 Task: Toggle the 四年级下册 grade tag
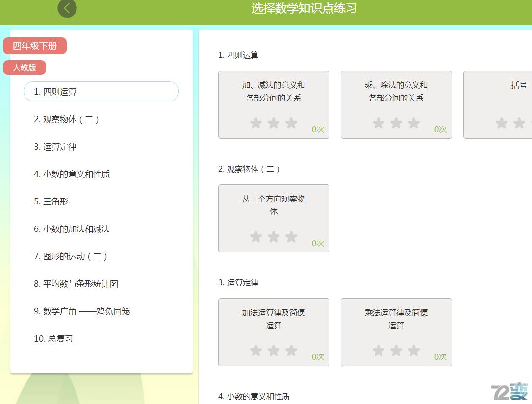(35, 46)
